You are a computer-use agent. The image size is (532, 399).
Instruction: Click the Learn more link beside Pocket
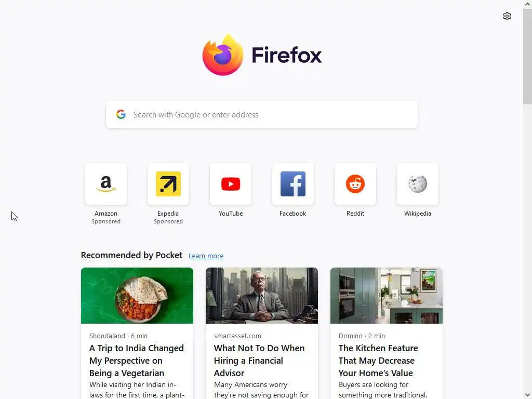click(206, 256)
